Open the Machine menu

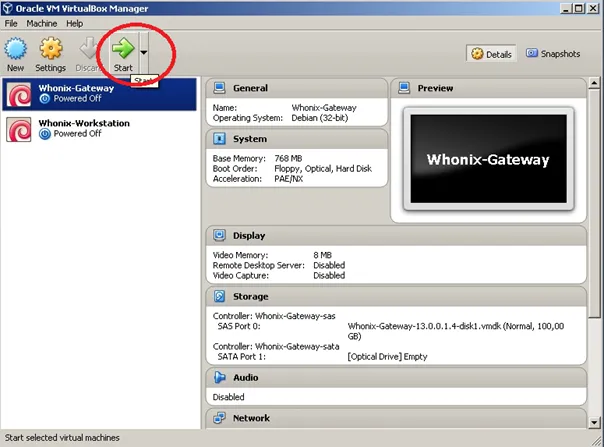tap(42, 24)
